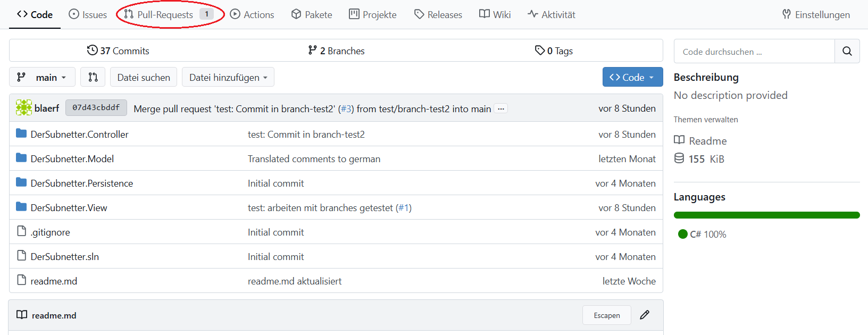Click the pencil edit icon for readme.md
This screenshot has width=868, height=335.
click(645, 315)
